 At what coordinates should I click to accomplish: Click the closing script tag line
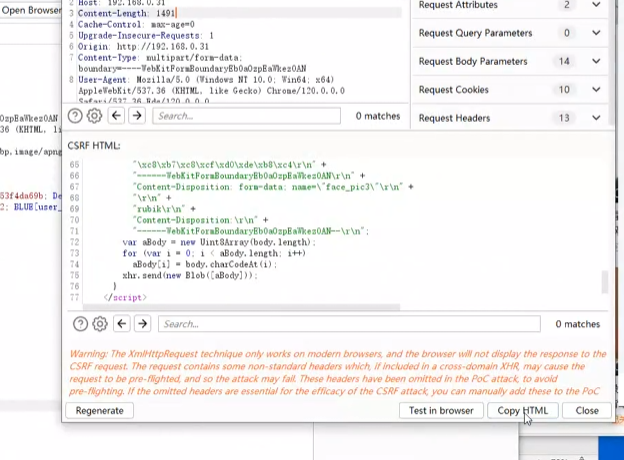[125, 297]
